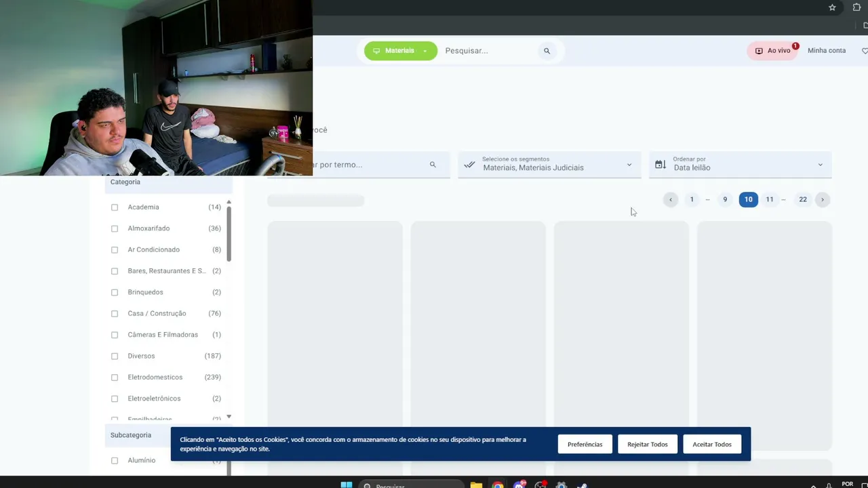Open the Ao vivo live auctions button
The height and width of the screenshot is (488, 868).
click(x=773, y=51)
